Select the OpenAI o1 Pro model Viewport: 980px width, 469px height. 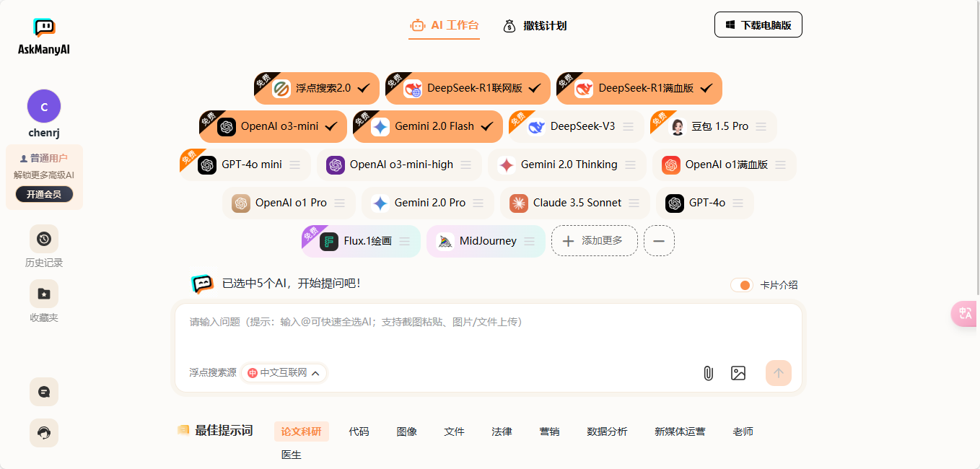289,203
